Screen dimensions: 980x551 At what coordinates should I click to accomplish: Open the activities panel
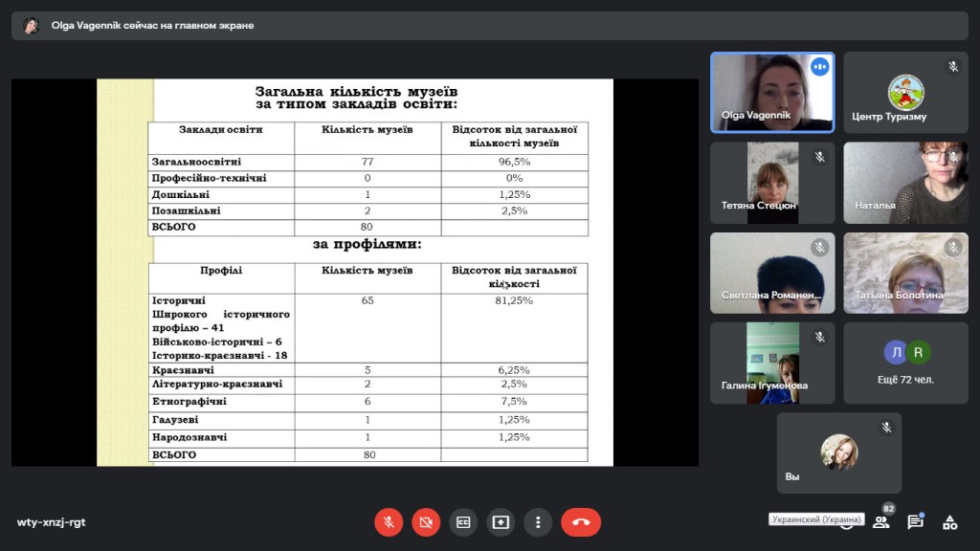tap(949, 521)
